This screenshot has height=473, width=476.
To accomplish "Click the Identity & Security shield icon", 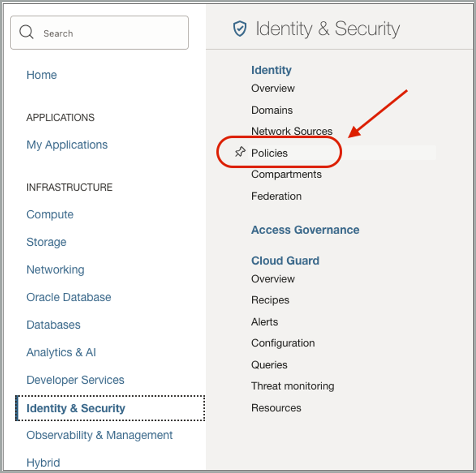I will click(240, 29).
